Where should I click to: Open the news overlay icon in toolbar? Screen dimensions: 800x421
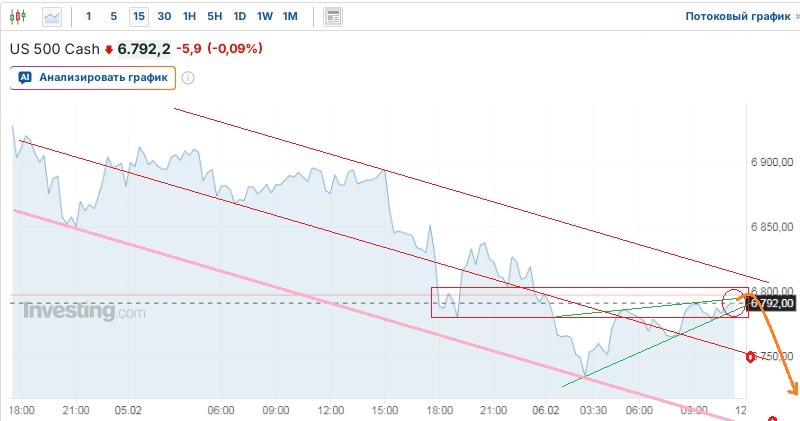coord(334,17)
